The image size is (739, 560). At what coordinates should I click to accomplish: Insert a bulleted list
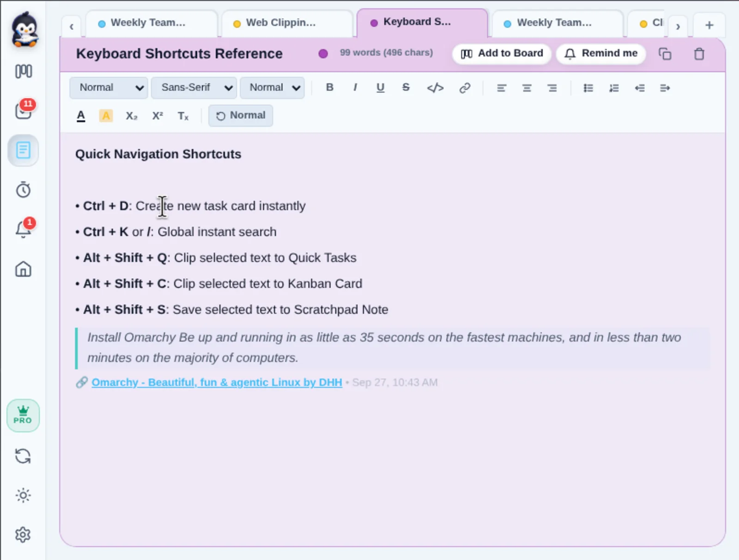click(588, 88)
